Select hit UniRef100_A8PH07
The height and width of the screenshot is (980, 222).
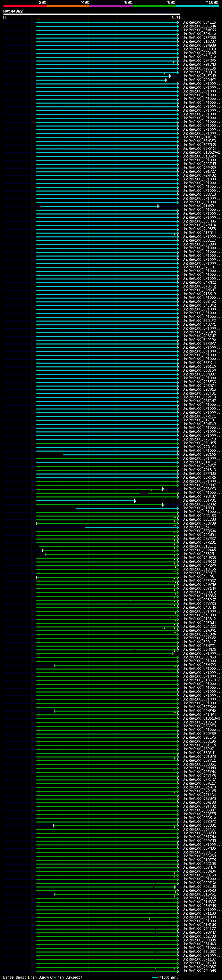(199, 485)
